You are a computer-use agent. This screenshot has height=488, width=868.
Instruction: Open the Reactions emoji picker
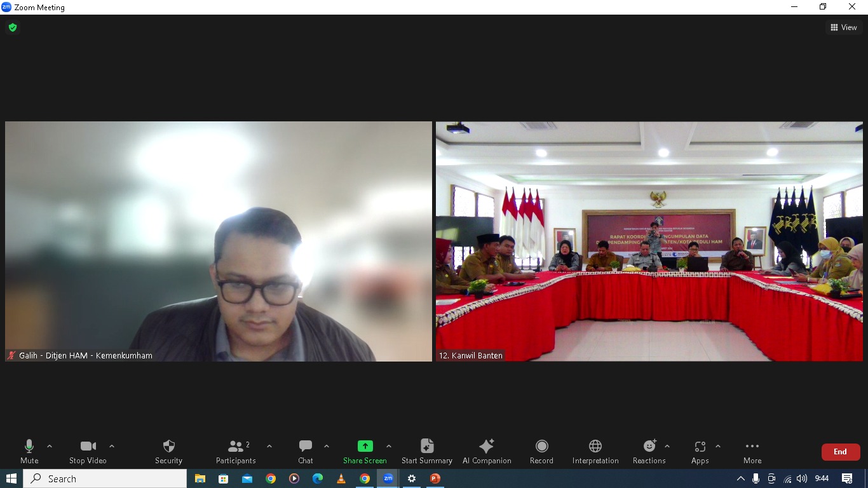[649, 451]
